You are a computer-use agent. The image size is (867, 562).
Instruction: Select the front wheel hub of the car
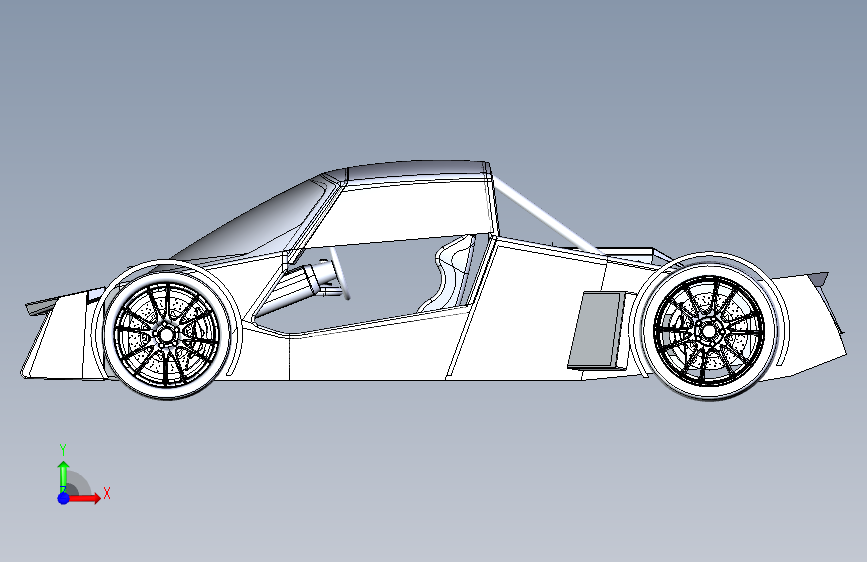166,333
